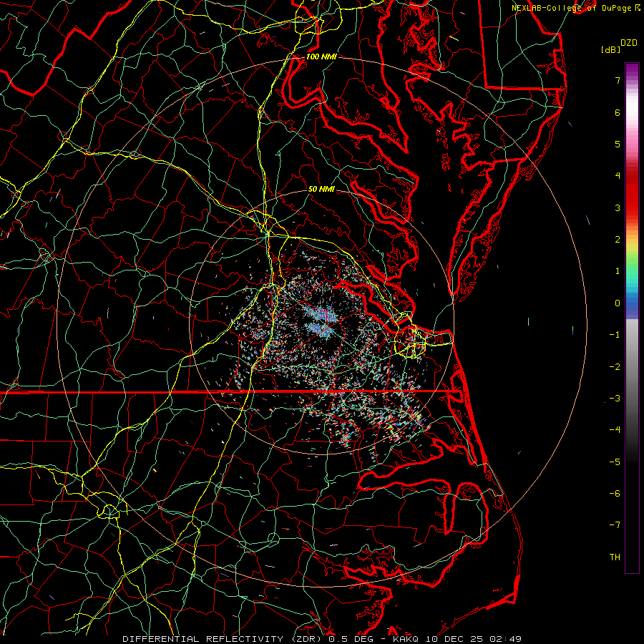Click the legend value 7 at top
The height and width of the screenshot is (644, 644).
point(618,80)
